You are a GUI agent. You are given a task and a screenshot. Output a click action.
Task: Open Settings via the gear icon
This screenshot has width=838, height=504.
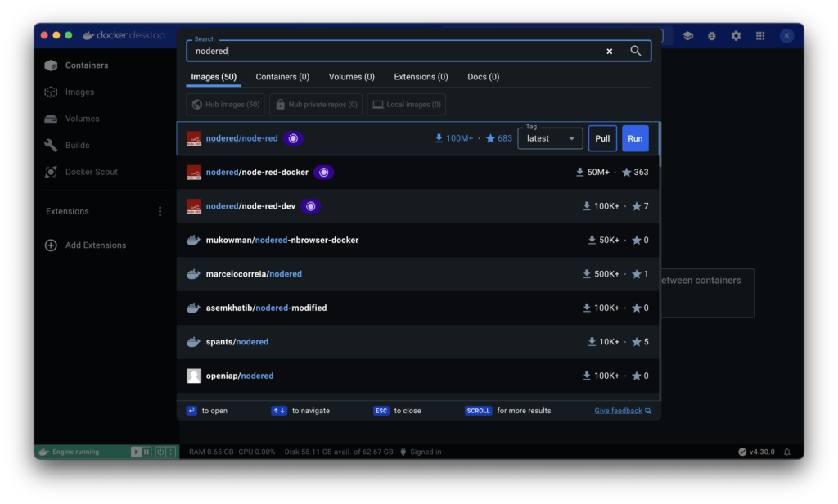tap(736, 36)
